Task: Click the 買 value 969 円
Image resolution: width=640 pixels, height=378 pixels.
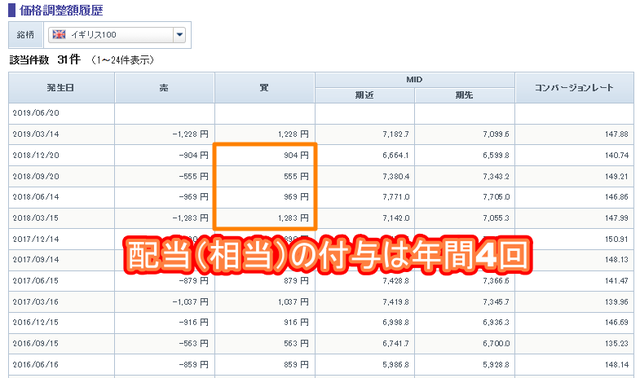Action: (x=296, y=197)
